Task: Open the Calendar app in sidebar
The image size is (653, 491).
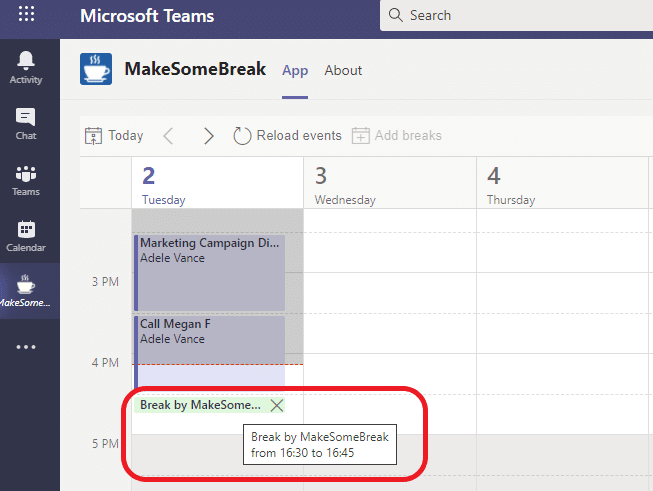Action: (26, 236)
